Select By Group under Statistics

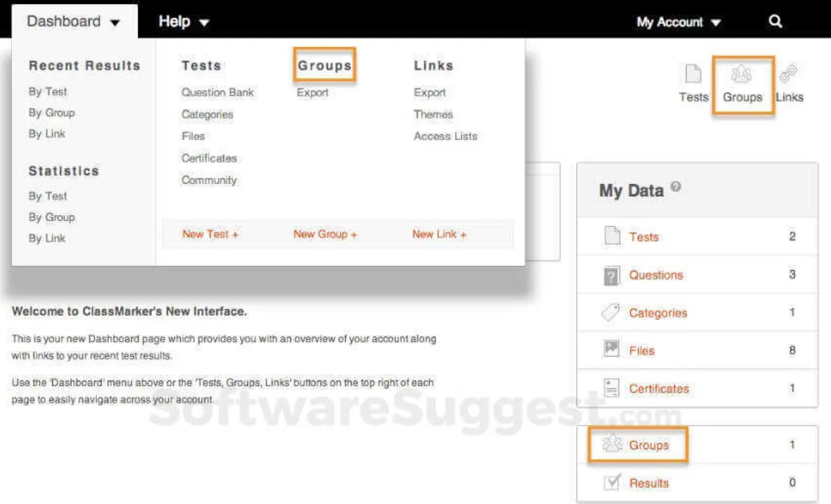(51, 217)
